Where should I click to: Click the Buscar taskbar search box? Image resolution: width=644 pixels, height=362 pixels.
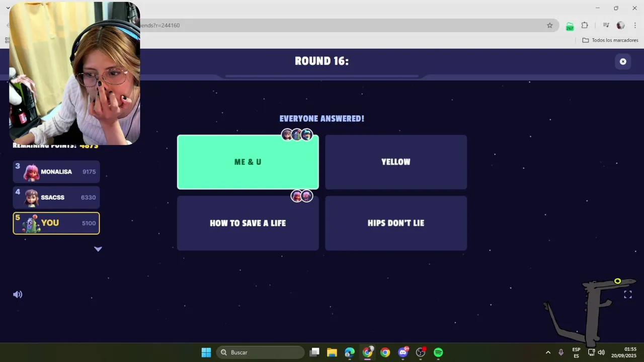(x=261, y=352)
